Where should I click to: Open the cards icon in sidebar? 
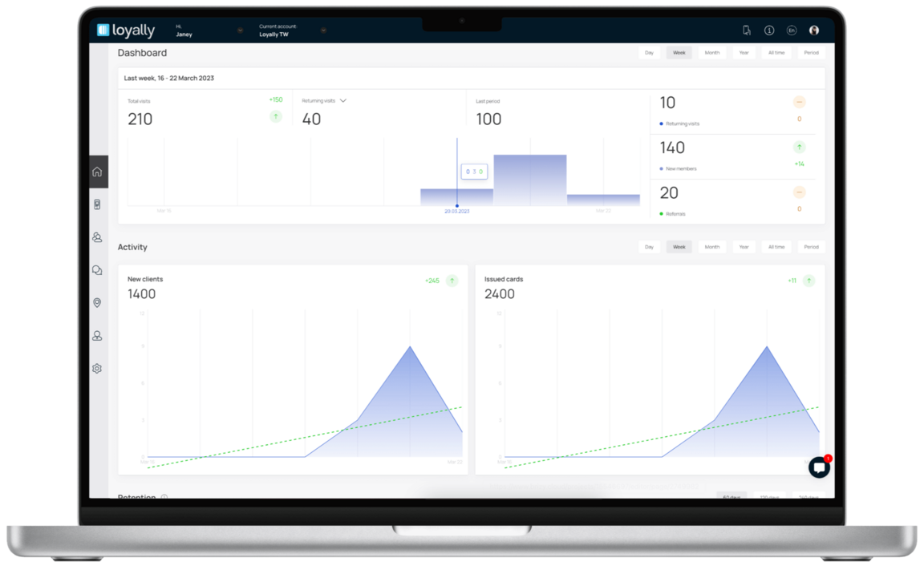coord(97,204)
